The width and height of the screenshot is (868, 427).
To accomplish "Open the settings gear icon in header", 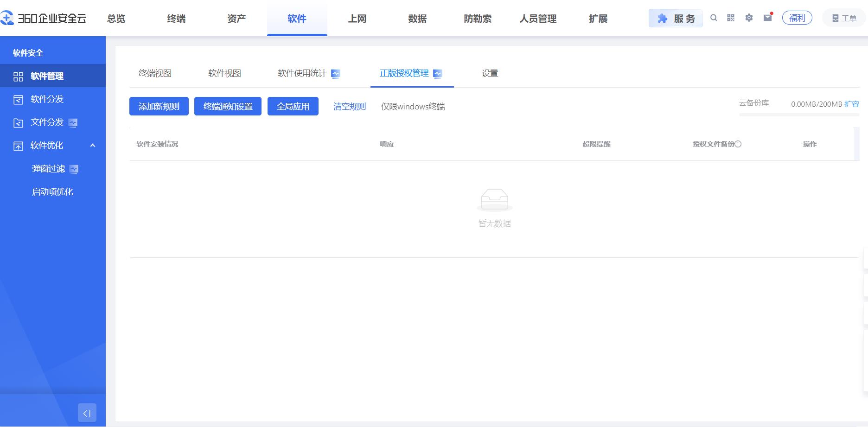I will tap(749, 18).
